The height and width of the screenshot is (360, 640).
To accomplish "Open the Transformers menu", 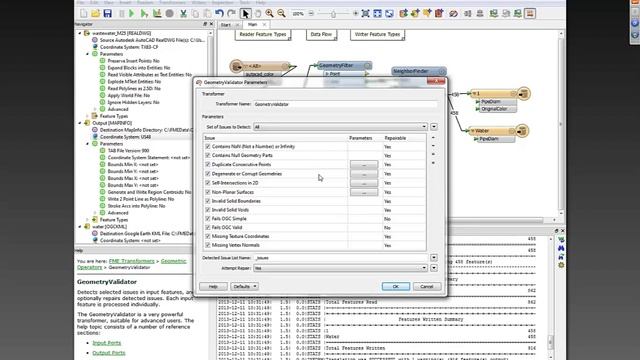I will pyautogui.click(x=172, y=2).
